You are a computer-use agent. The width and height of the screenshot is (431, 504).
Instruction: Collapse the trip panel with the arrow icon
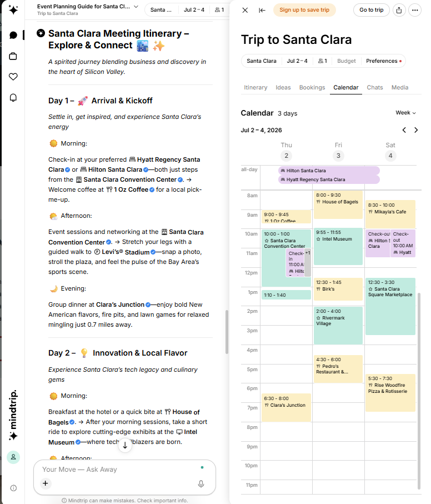pyautogui.click(x=262, y=10)
